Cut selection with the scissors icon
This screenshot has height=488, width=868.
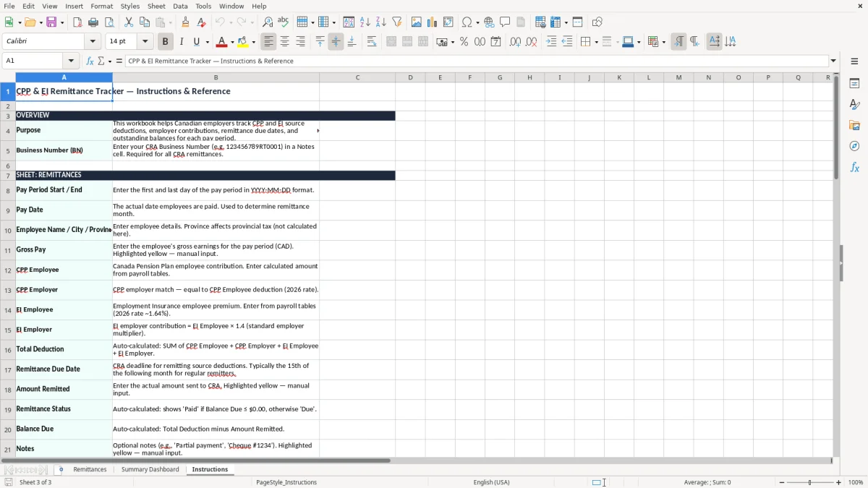pyautogui.click(x=128, y=22)
